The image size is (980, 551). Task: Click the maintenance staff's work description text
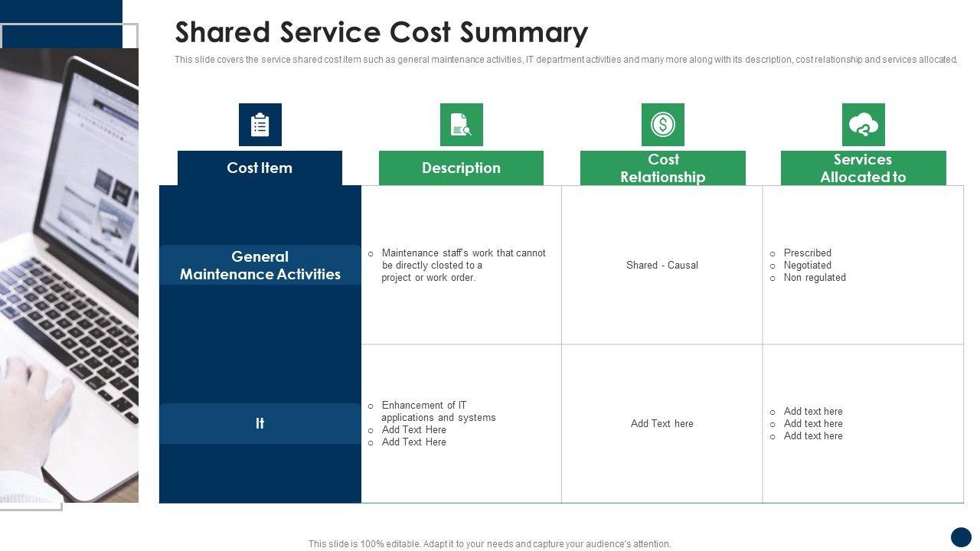pyautogui.click(x=463, y=265)
